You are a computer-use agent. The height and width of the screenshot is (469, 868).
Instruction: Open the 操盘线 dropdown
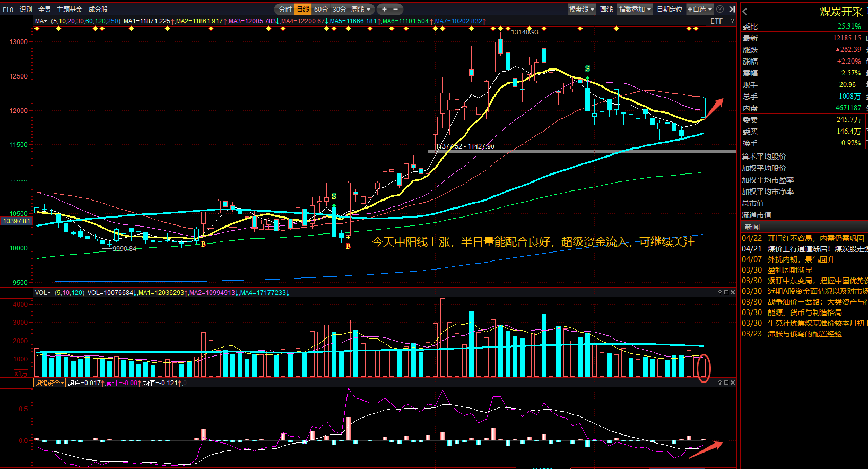pyautogui.click(x=581, y=10)
